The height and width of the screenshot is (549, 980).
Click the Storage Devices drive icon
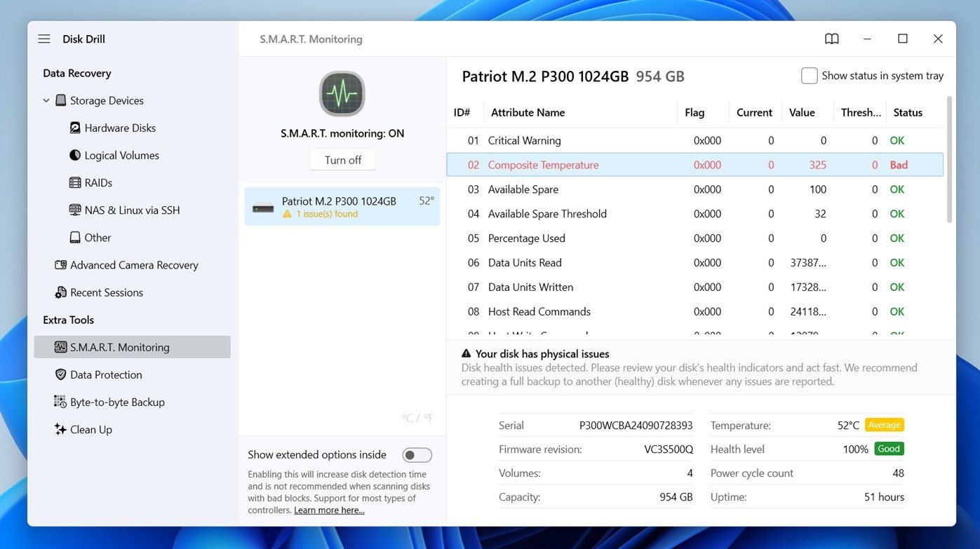tap(61, 100)
